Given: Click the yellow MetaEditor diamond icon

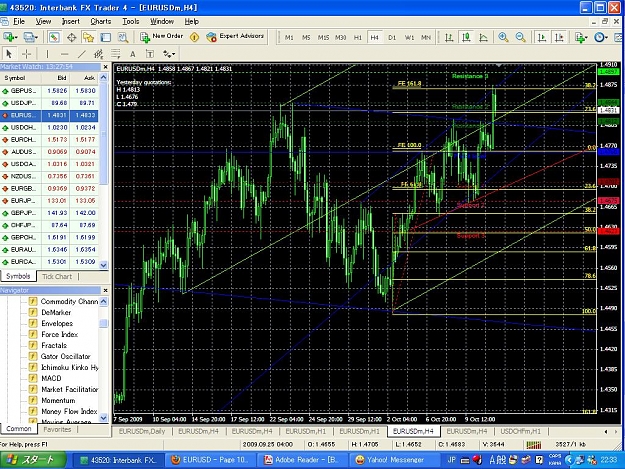Looking at the screenshot, I should [194, 37].
